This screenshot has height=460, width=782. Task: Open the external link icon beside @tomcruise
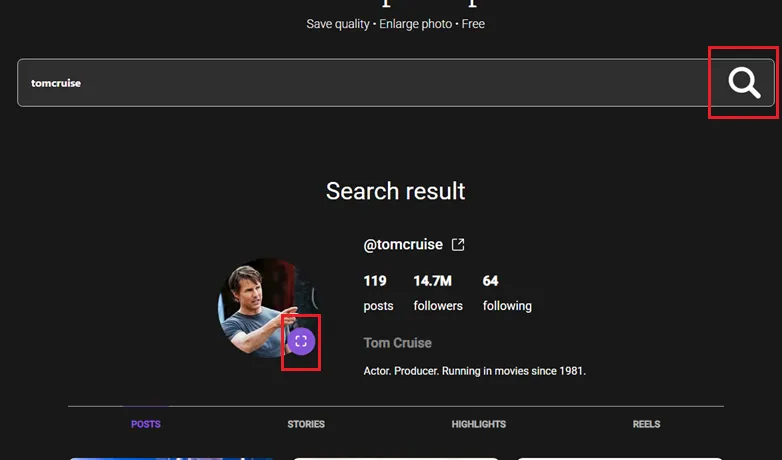tap(458, 245)
